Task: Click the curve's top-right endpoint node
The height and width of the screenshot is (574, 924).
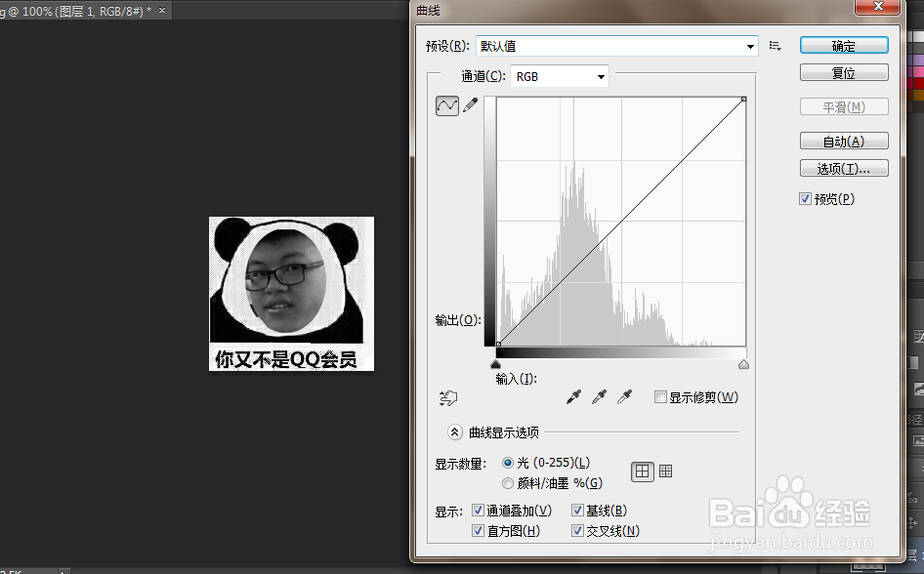Action: 743,99
